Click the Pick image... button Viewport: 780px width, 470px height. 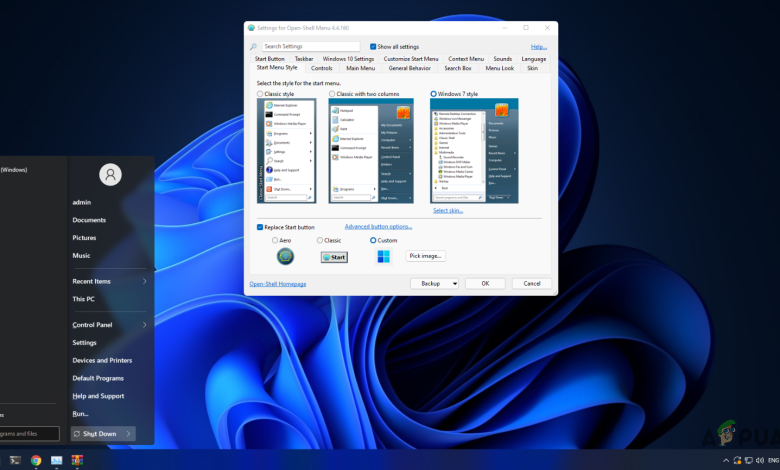(426, 256)
